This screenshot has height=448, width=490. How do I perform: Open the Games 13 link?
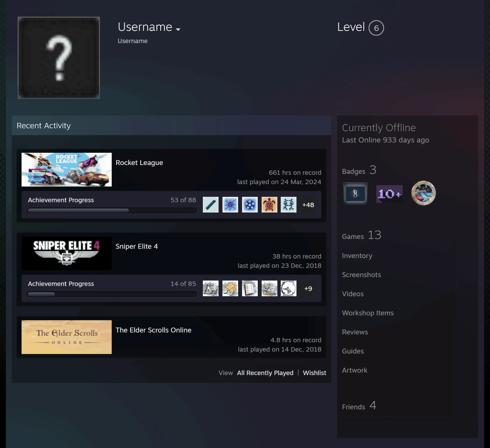tap(362, 235)
